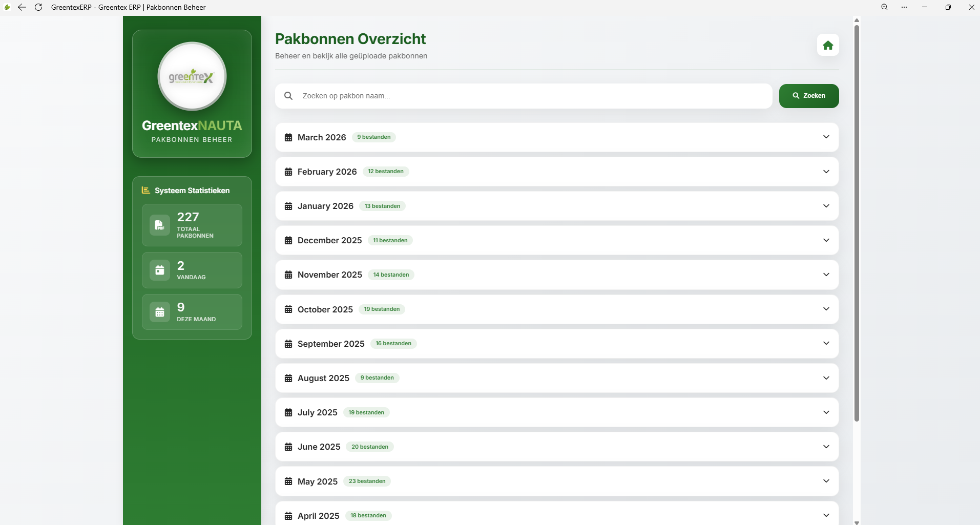Click the calendar icon next to October 2025
The image size is (980, 525).
(x=288, y=309)
